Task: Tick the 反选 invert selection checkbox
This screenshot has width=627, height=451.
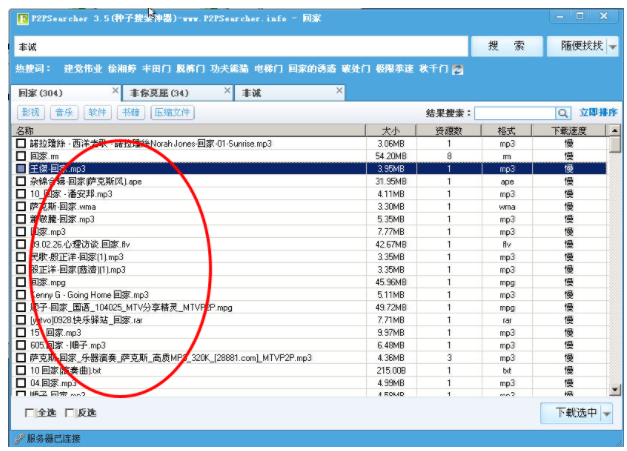Action: click(x=69, y=412)
